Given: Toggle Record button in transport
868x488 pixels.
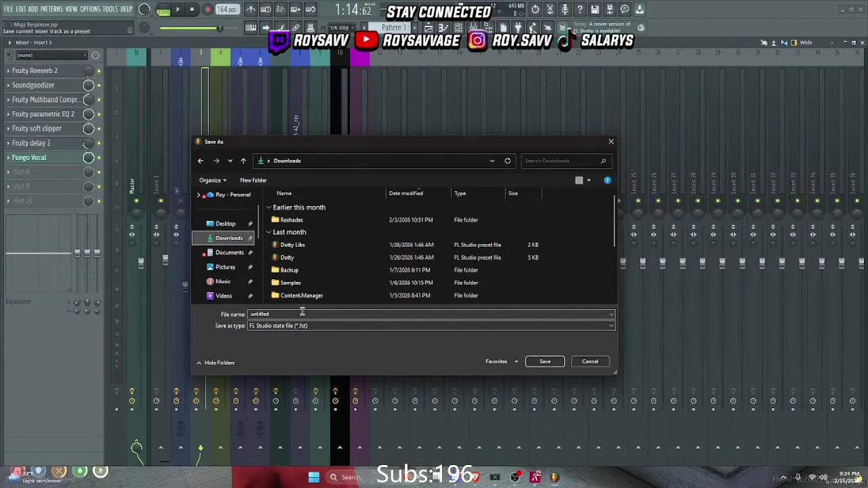Looking at the screenshot, I should 208,9.
